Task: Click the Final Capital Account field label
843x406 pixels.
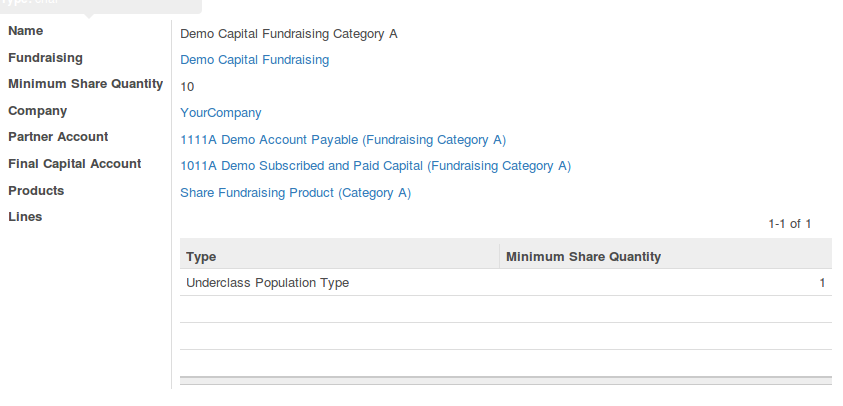Action: [75, 163]
